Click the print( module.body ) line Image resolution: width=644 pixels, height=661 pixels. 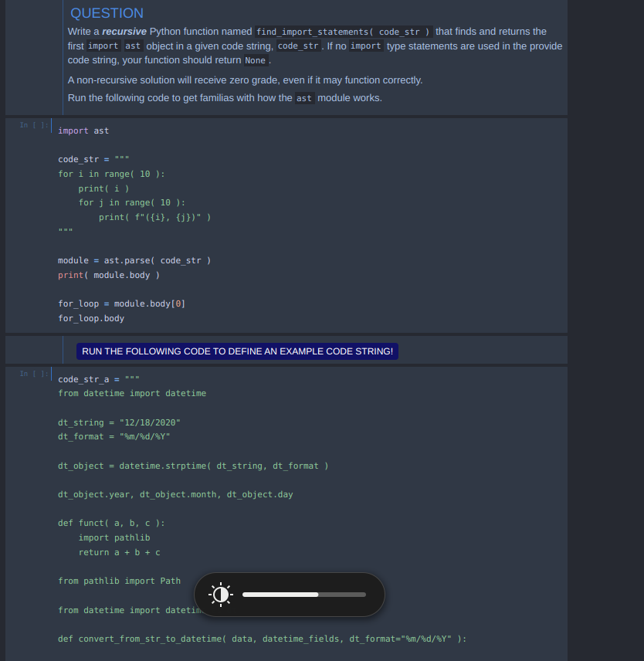click(x=108, y=275)
